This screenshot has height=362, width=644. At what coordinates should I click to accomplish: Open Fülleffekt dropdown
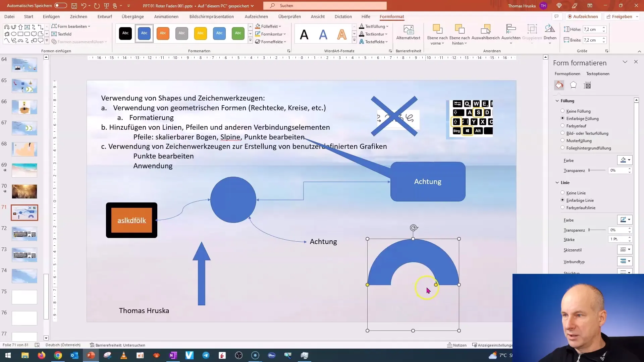pos(268,26)
